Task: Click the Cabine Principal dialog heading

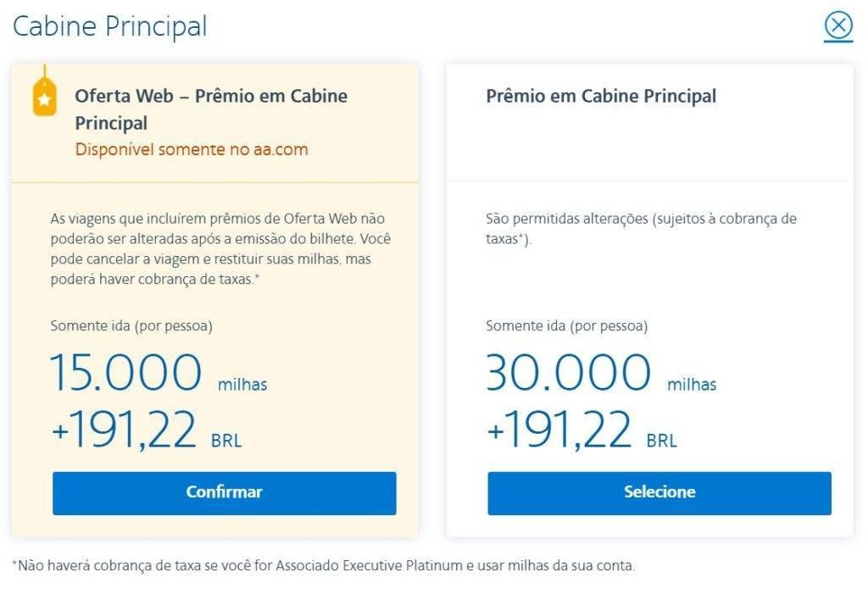Action: point(109,26)
